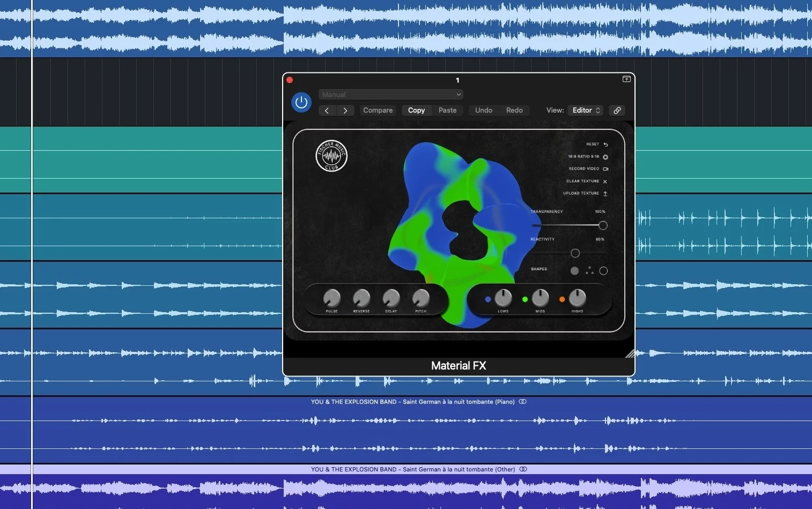The width and height of the screenshot is (812, 509).
Task: Open the View Editor dropdown
Action: click(586, 110)
